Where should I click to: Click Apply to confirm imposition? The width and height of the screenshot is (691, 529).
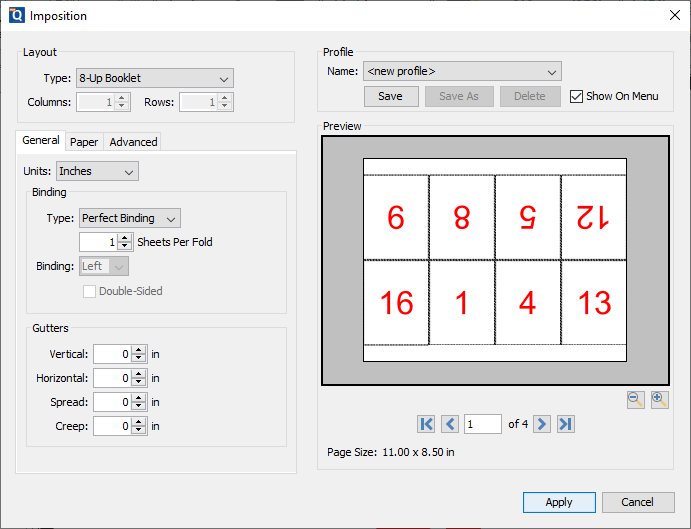tap(559, 502)
